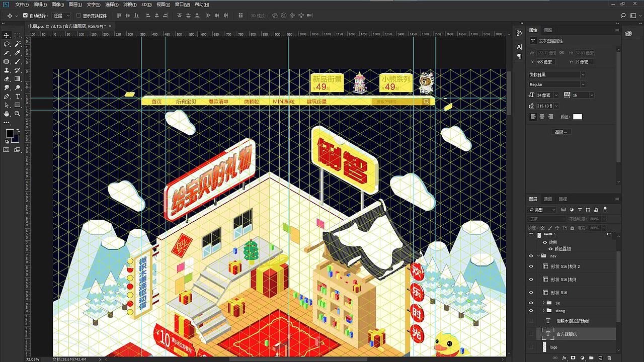This screenshot has width=644, height=362.
Task: Select the Pen tool
Action: point(7,96)
